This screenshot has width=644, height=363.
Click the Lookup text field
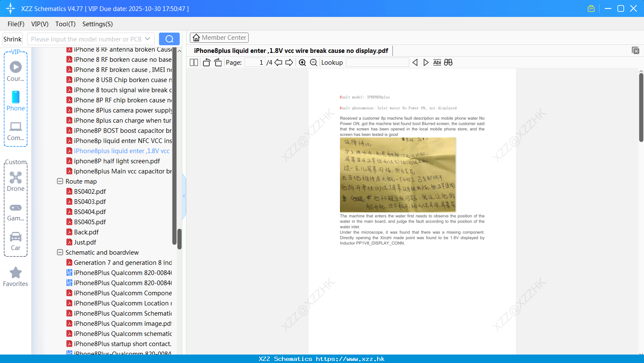click(377, 62)
